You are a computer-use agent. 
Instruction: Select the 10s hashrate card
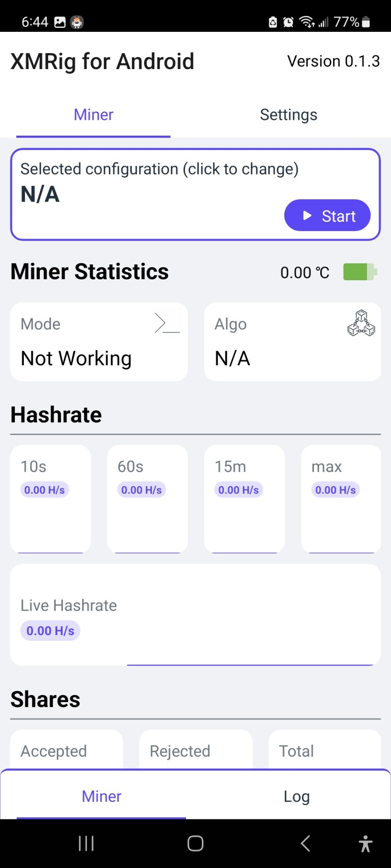point(50,499)
